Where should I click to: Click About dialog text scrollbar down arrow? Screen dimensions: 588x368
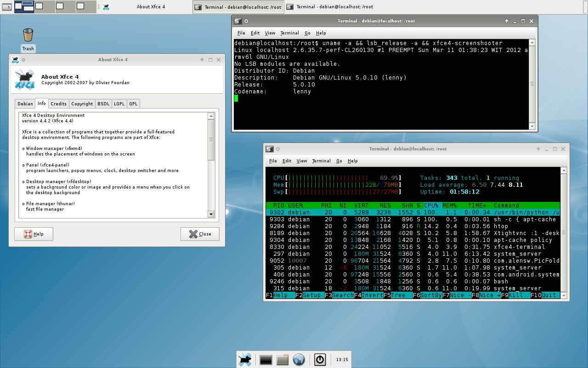click(211, 214)
